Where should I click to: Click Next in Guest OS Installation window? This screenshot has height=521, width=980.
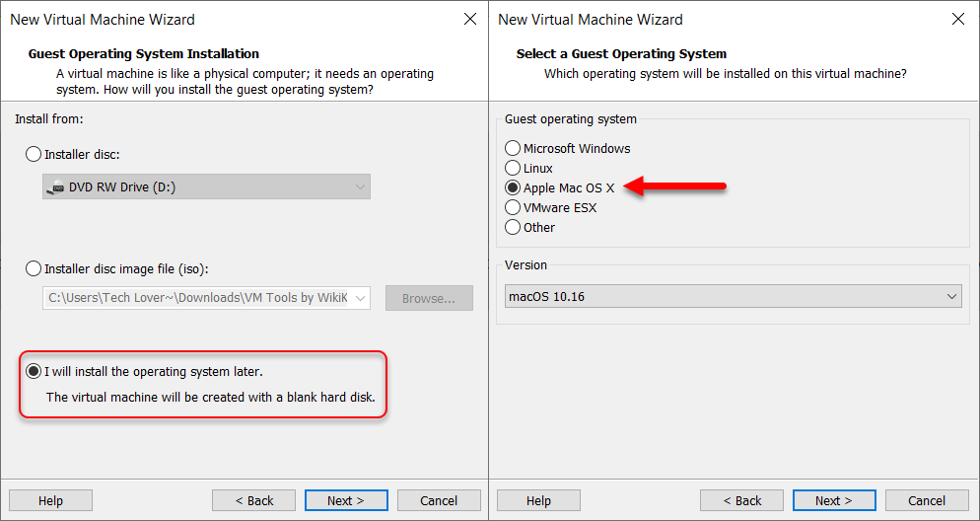346,500
